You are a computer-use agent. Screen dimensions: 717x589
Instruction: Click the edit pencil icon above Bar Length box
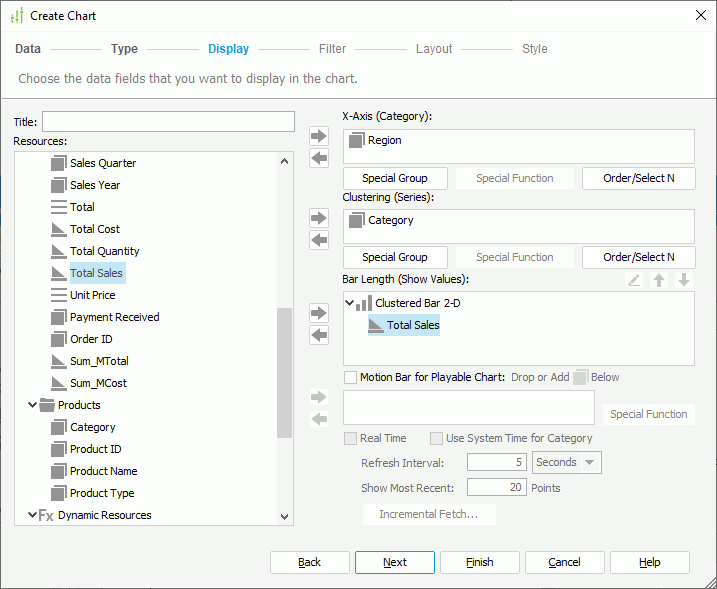[x=634, y=280]
